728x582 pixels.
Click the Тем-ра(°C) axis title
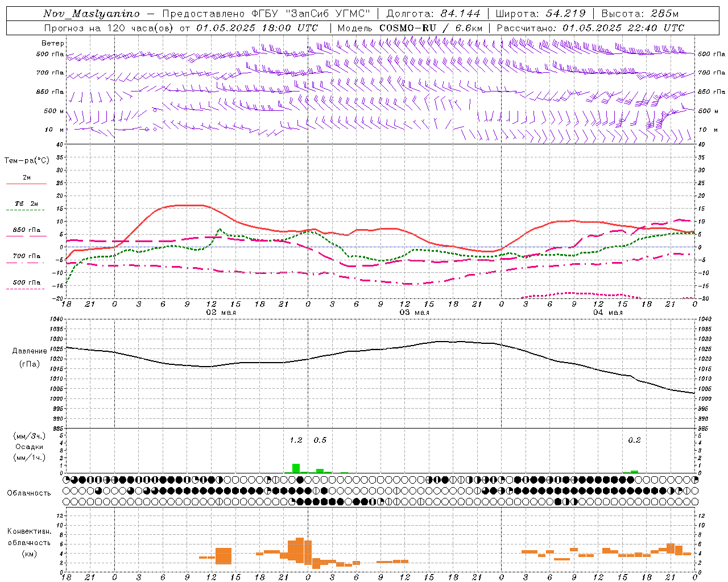[27, 161]
